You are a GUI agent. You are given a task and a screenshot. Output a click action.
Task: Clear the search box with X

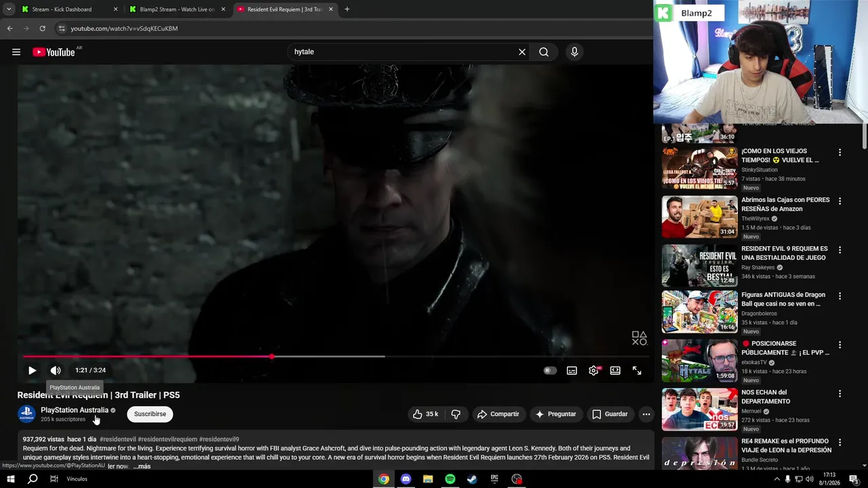click(522, 52)
